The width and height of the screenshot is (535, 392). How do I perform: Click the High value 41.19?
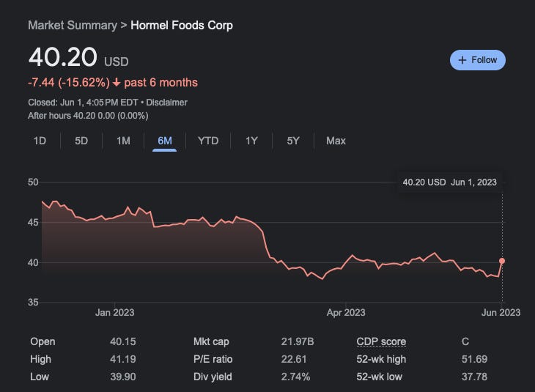(x=123, y=359)
